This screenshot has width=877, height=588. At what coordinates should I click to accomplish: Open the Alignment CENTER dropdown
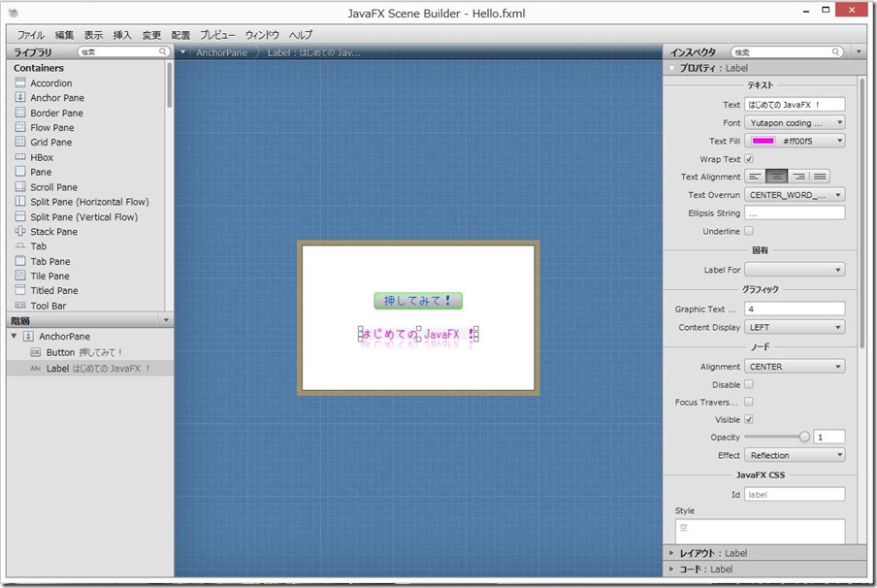pos(795,367)
